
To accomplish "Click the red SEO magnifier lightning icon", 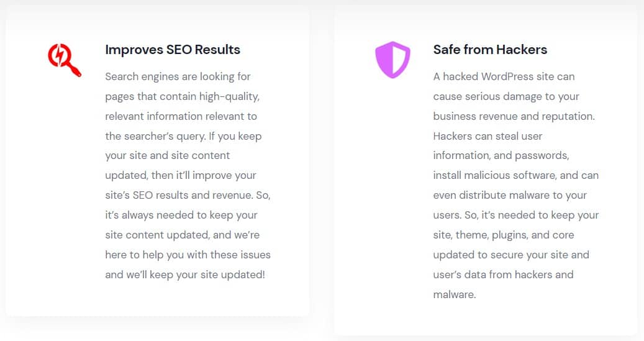I will click(x=65, y=59).
